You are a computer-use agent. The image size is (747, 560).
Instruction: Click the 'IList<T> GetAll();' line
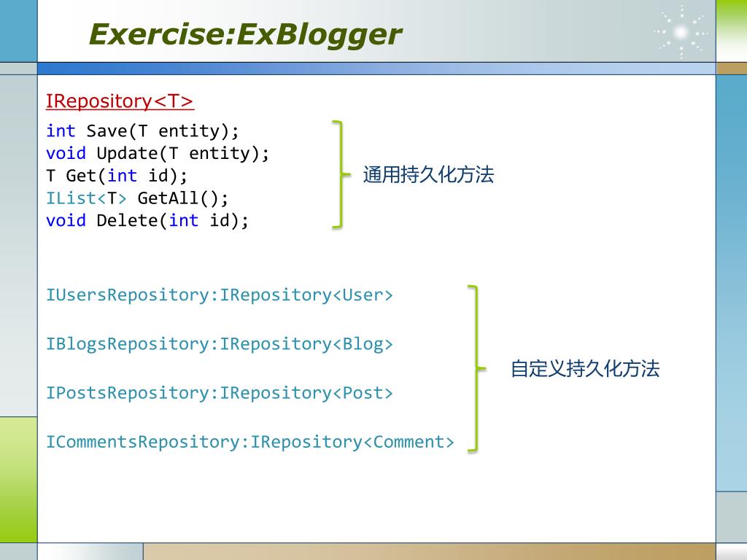click(x=137, y=198)
